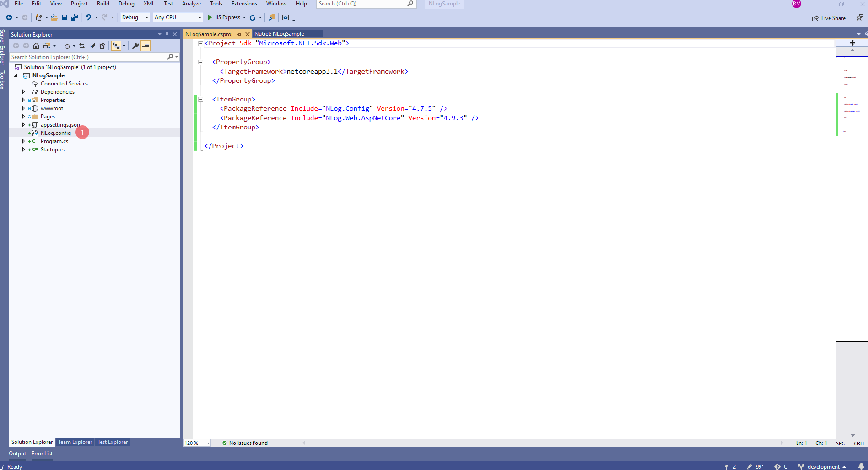Toggle Preview Selected Items in Solution Explorer
The height and width of the screenshot is (470, 868).
[x=146, y=46]
